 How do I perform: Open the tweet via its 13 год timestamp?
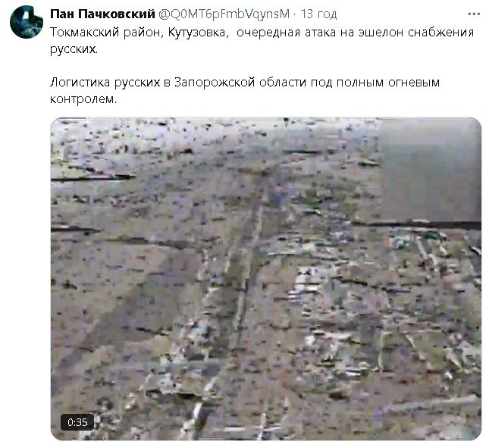318,14
